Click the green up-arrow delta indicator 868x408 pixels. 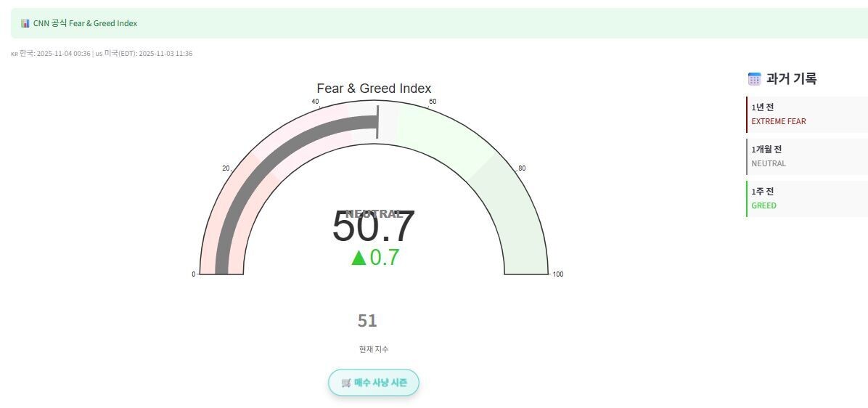coord(359,258)
